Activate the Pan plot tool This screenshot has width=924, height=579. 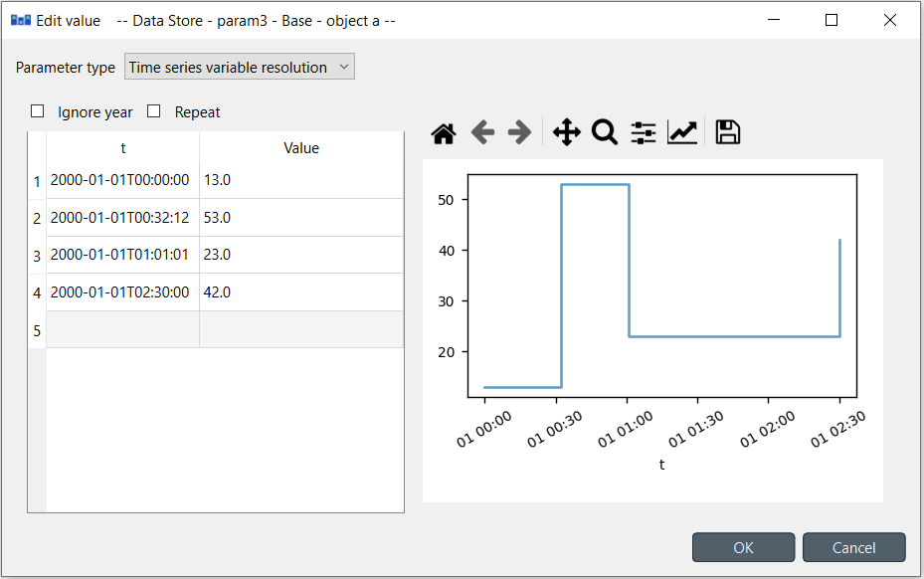point(566,132)
